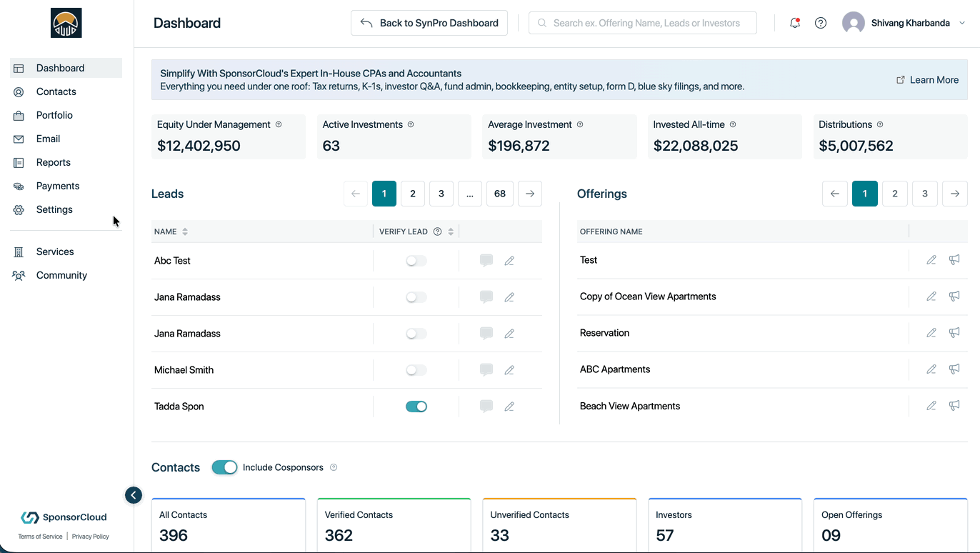Click the help question mark icon in header
Viewport: 980px width, 553px height.
(x=821, y=23)
